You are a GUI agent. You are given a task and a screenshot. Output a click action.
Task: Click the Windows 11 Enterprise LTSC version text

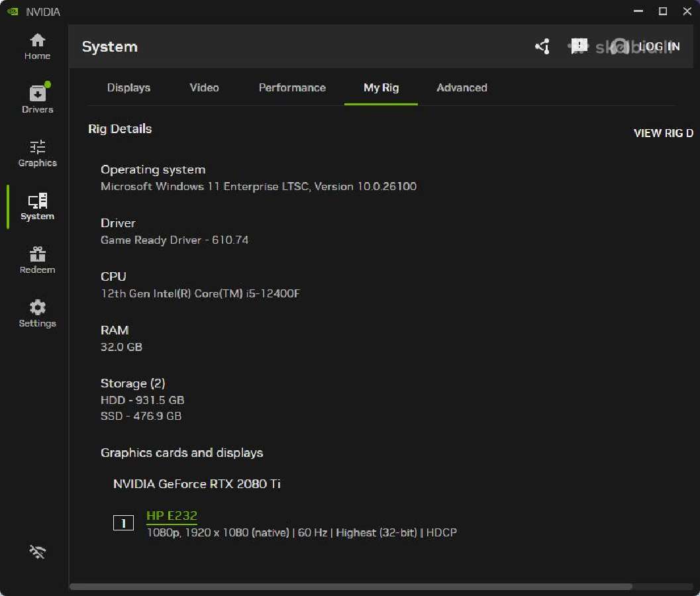click(258, 186)
